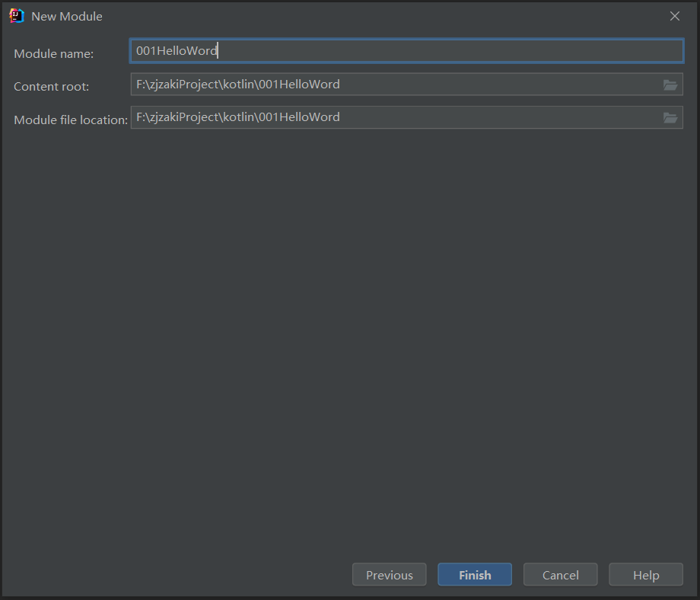Browse folder for Content root path

click(x=670, y=85)
